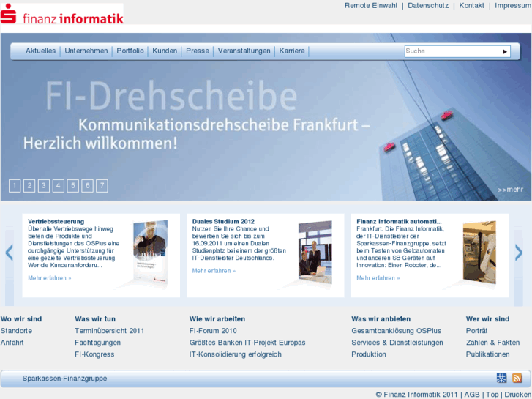
Task: Click the Wie wir arbeiten heading
Action: tap(217, 319)
